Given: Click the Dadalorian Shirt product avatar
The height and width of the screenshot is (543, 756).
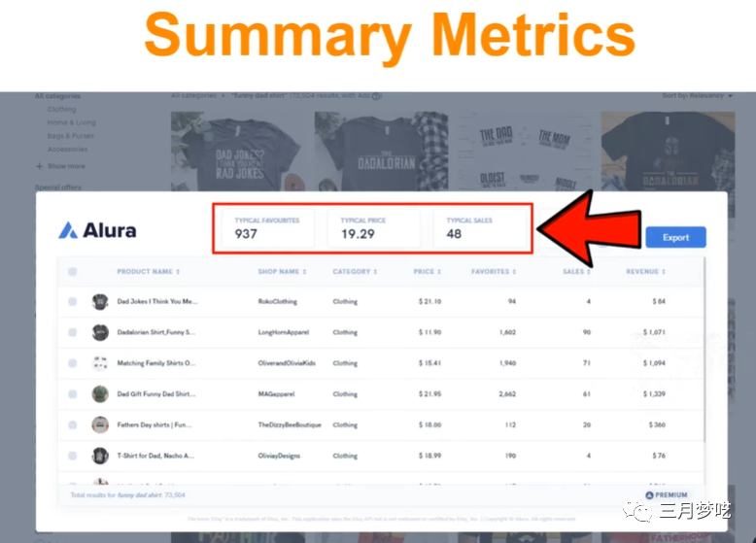Looking at the screenshot, I should tap(100, 332).
